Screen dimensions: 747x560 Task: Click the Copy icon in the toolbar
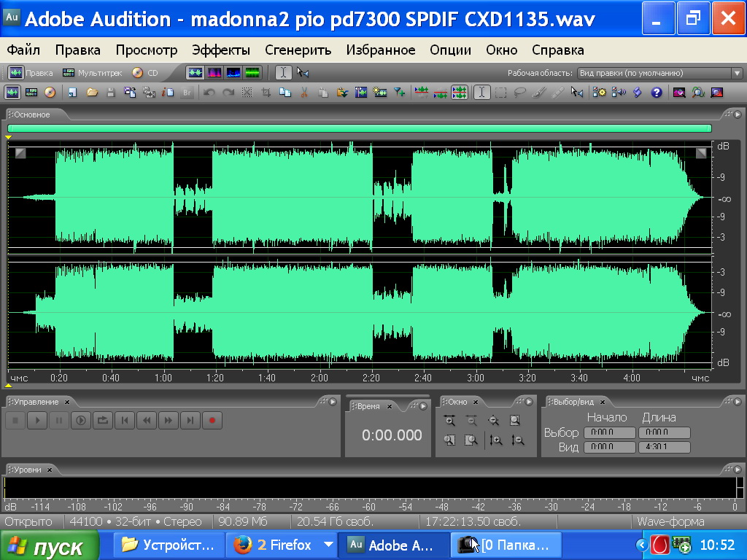tap(285, 93)
